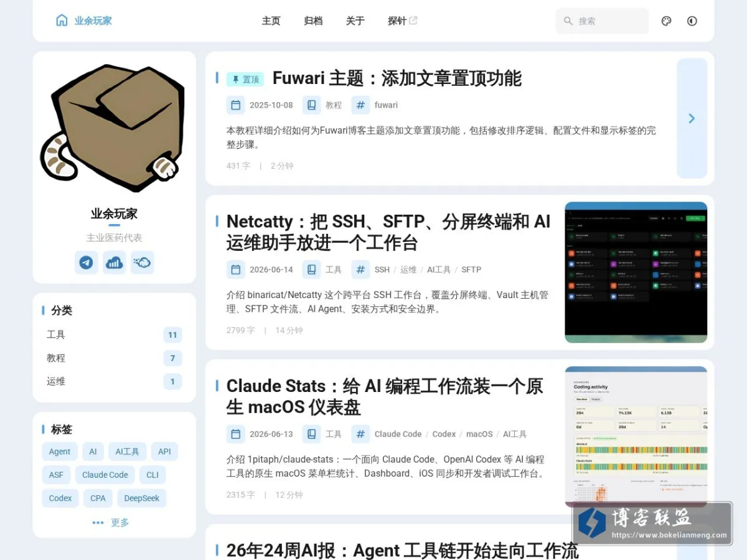Open the pinned Fuwari post via arrow
747x560 pixels.
coord(692,118)
